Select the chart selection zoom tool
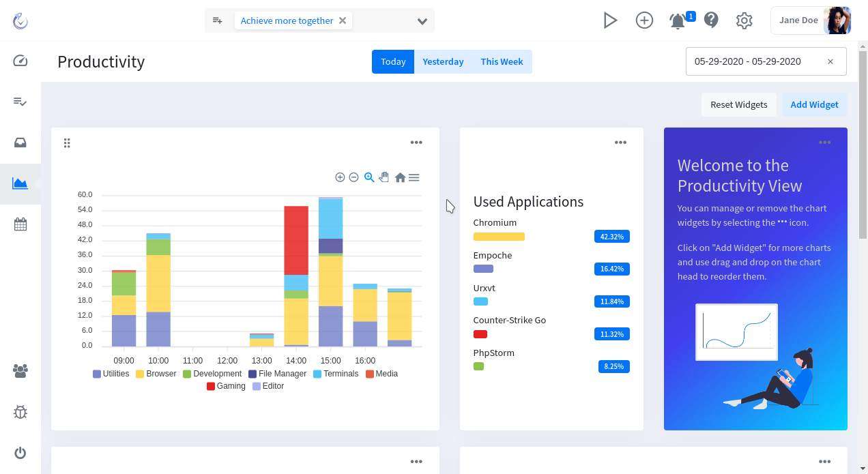The height and width of the screenshot is (474, 868). (x=369, y=177)
